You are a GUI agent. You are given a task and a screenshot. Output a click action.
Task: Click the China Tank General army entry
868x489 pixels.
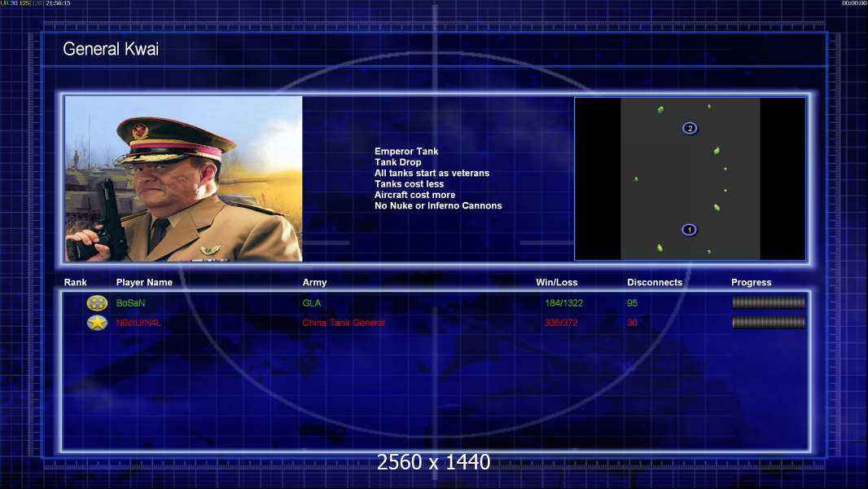pos(344,323)
